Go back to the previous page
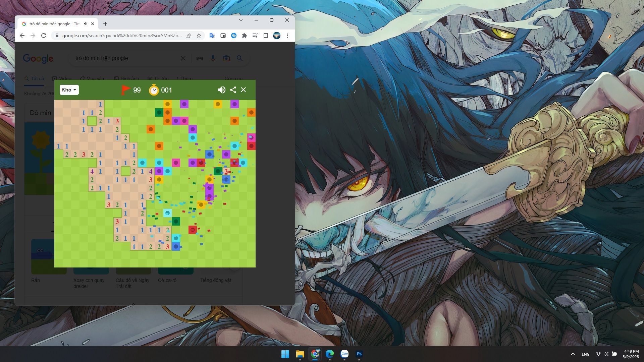 click(x=22, y=36)
